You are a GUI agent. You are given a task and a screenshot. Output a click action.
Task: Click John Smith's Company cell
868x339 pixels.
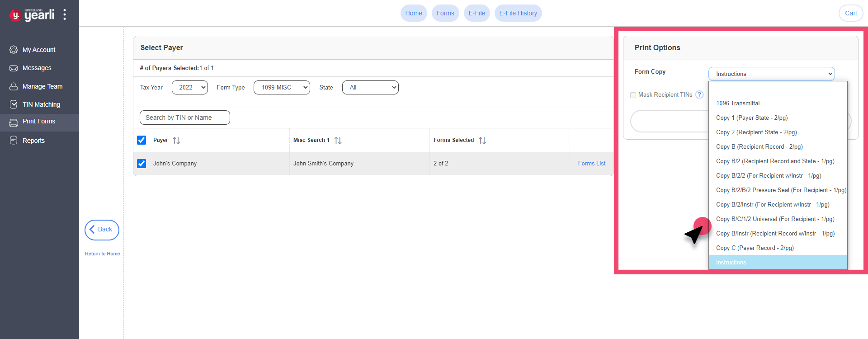click(359, 164)
